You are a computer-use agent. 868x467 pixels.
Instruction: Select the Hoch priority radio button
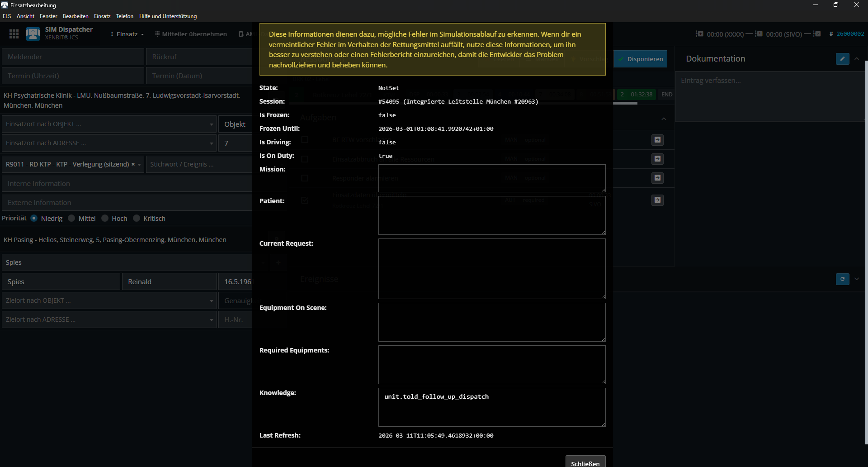105,219
